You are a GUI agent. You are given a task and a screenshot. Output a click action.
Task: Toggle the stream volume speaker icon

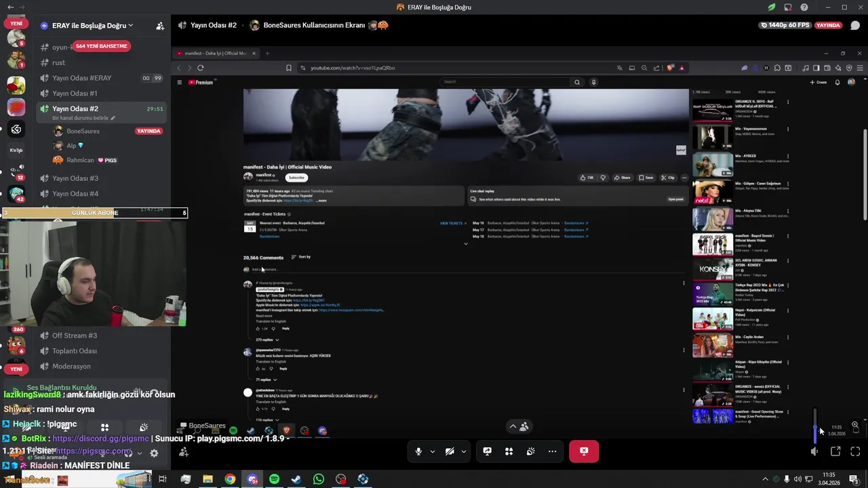[815, 451]
